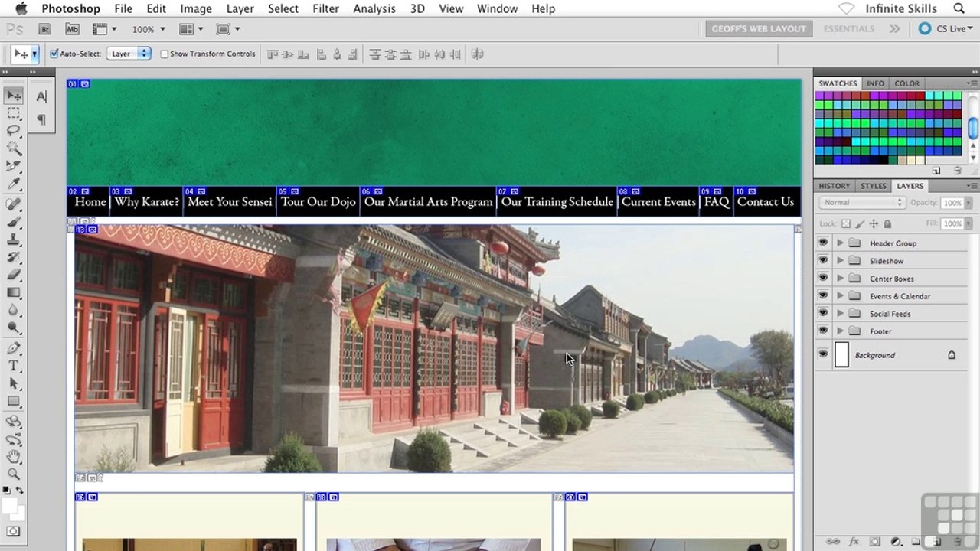Image resolution: width=980 pixels, height=551 pixels.
Task: Select the Gradient tool
Action: click(x=14, y=292)
